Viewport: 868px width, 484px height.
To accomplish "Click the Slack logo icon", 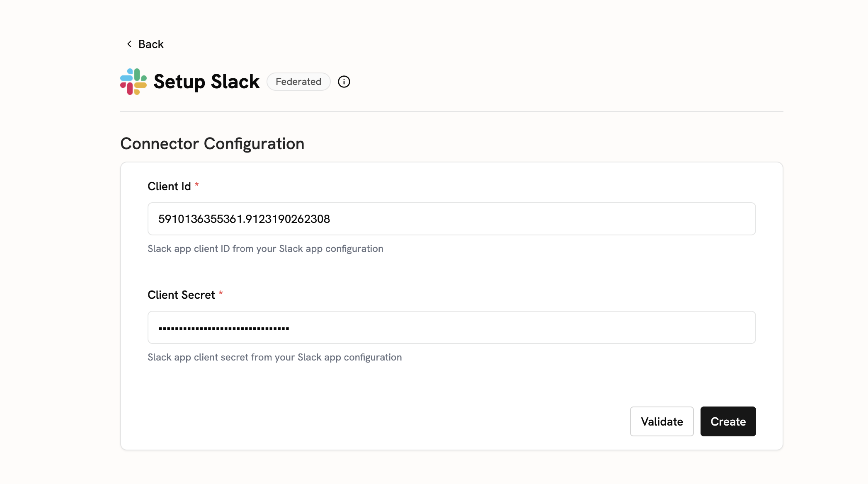I will [133, 82].
